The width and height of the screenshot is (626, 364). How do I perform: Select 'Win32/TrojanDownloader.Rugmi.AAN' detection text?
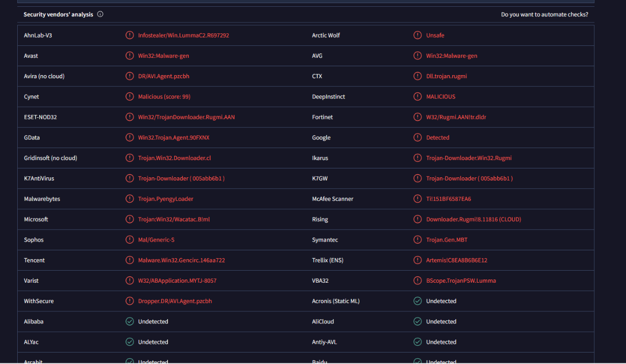click(x=186, y=117)
